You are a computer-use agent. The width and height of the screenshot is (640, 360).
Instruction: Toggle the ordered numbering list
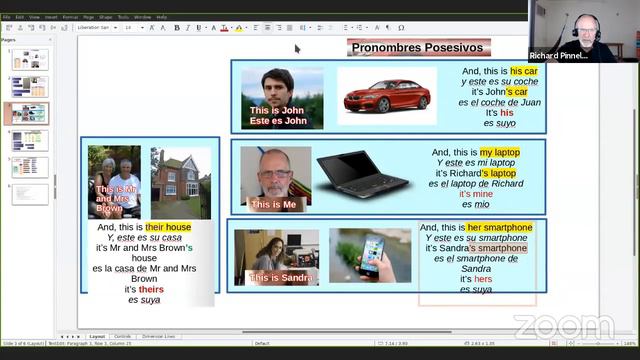point(360,28)
